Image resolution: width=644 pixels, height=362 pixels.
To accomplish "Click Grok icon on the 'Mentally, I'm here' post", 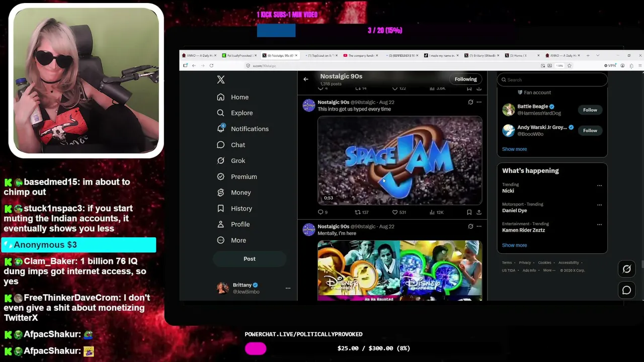I will (470, 226).
